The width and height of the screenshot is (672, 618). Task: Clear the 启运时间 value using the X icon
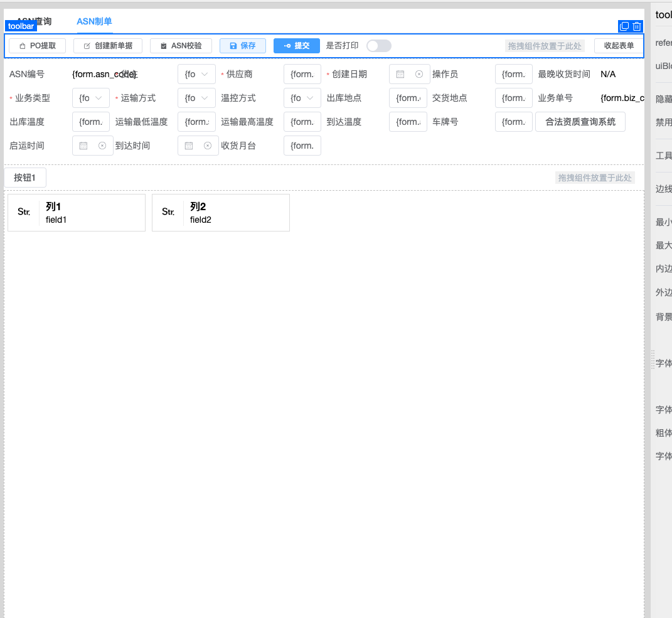[x=102, y=146]
